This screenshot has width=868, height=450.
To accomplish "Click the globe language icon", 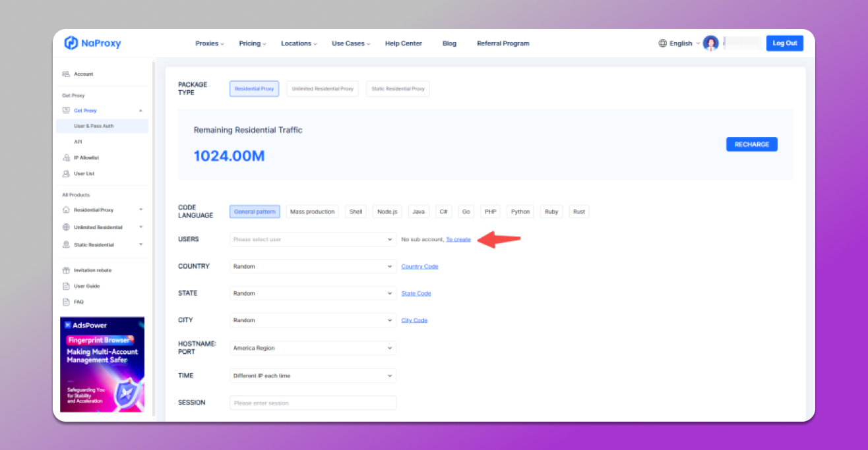I will click(662, 43).
